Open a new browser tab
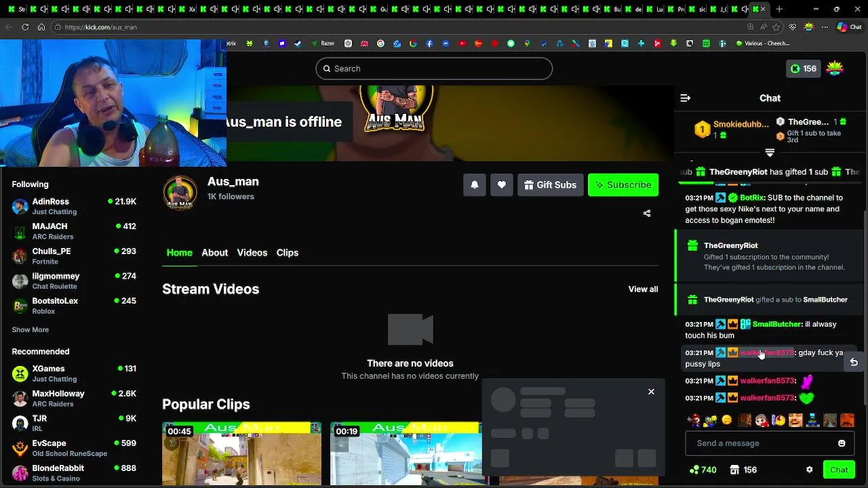Image resolution: width=868 pixels, height=488 pixels. pos(779,9)
